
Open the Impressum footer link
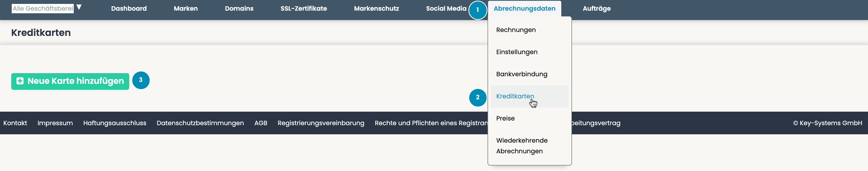tap(55, 123)
